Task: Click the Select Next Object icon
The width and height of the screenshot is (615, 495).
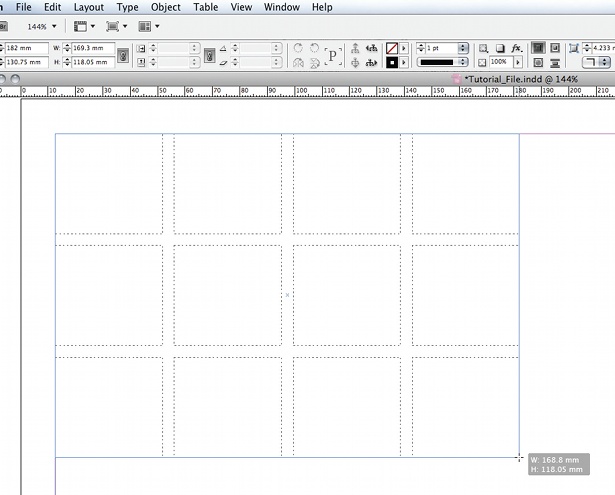Action: [x=371, y=63]
